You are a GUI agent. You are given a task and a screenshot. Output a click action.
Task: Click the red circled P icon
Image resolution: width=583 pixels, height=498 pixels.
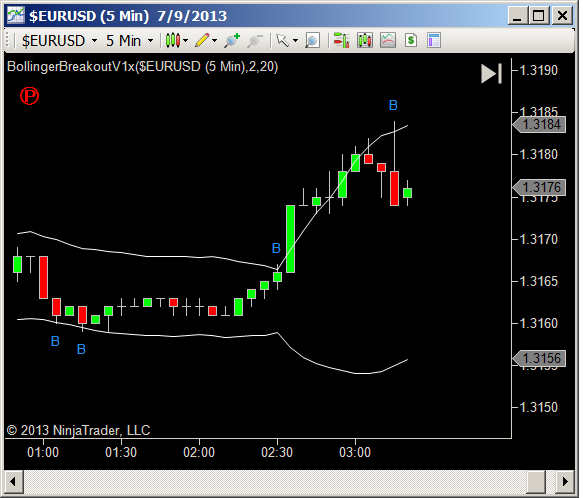click(29, 96)
